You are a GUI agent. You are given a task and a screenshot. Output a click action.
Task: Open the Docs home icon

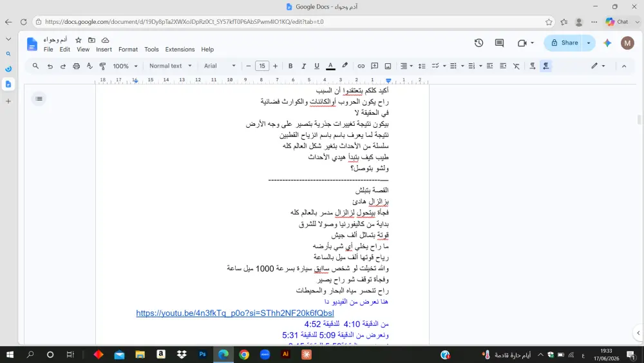(x=32, y=44)
